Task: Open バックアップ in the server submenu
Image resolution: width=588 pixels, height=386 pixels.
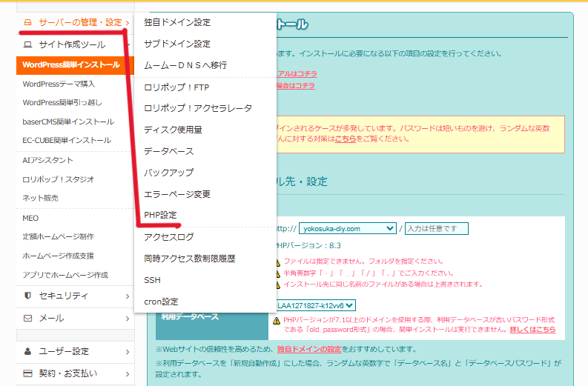Action: [x=168, y=173]
